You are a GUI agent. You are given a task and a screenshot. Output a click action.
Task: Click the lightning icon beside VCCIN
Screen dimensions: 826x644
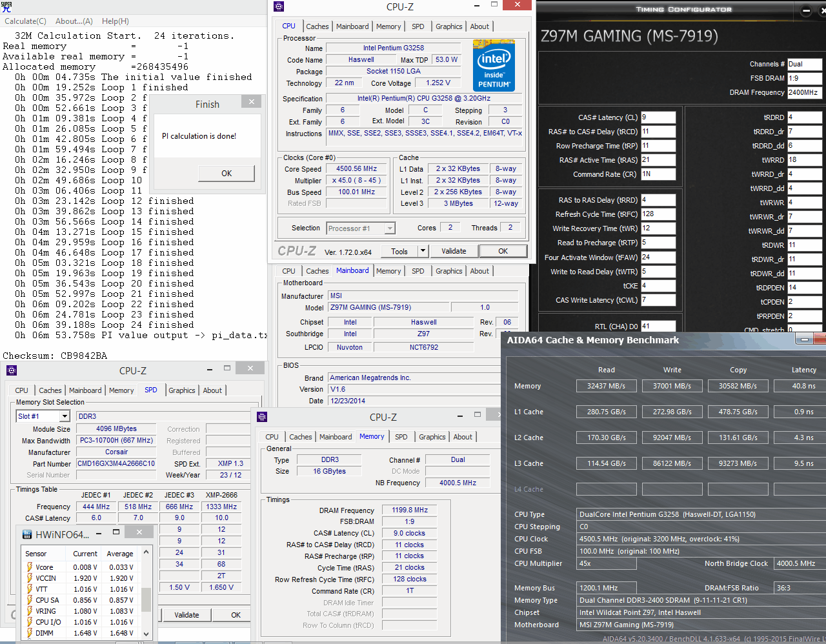[x=29, y=578]
